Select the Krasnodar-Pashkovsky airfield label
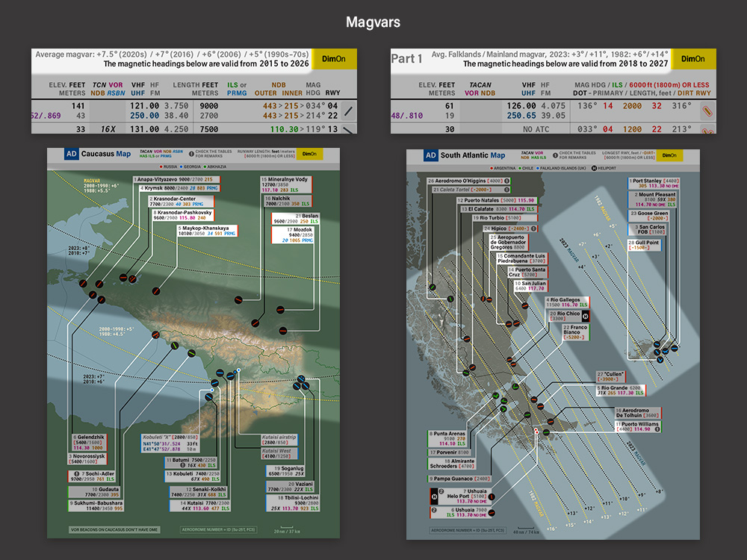The width and height of the screenshot is (747, 560). 183,215
